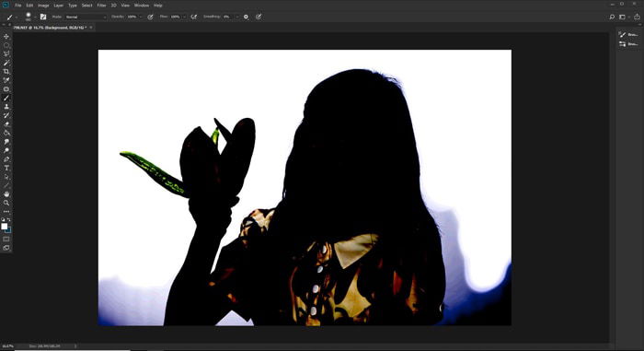Open the 3D menu
The image size is (644, 351).
[113, 6]
